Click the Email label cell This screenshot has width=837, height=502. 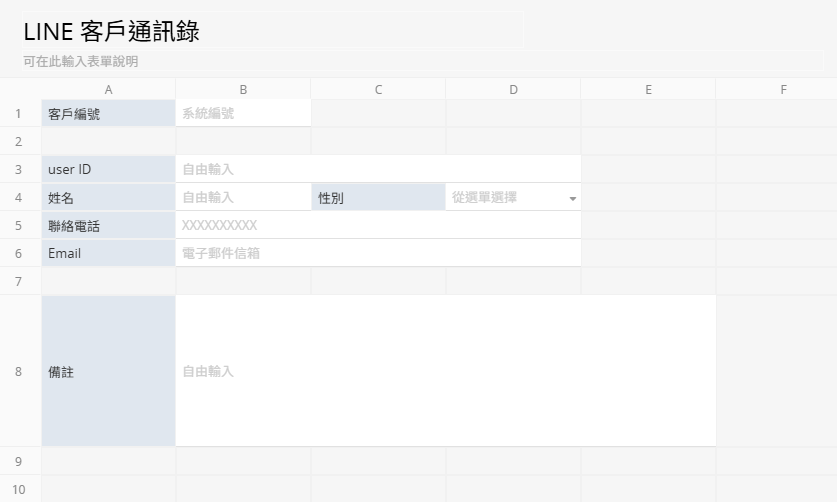tap(108, 253)
